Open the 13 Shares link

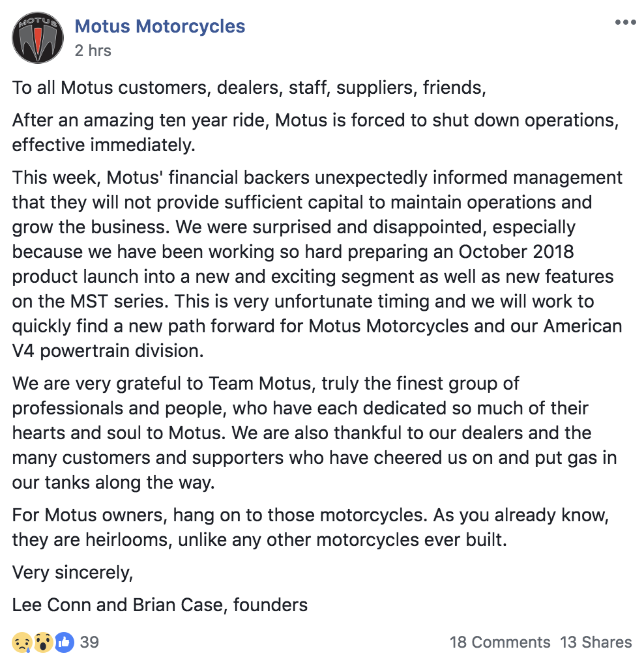pos(596,642)
